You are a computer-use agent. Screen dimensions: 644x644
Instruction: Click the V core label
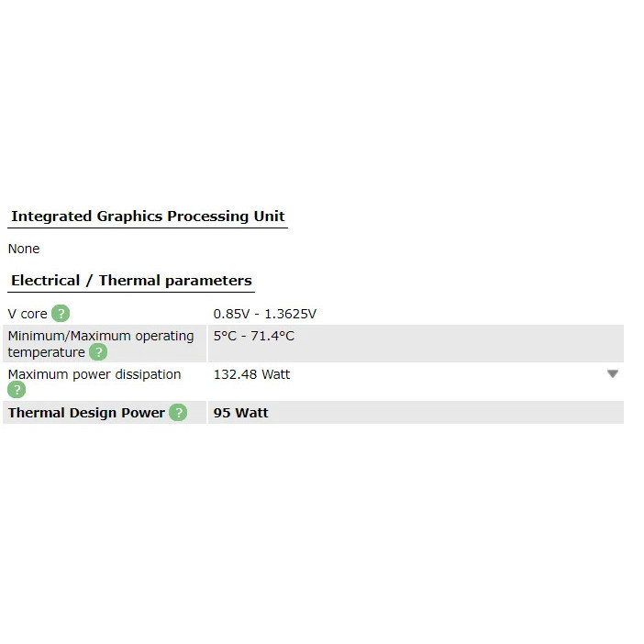(28, 314)
